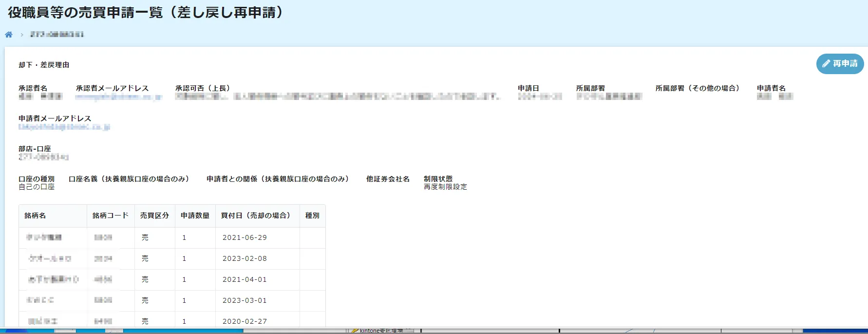
Task: Open the kintone window in taskbar
Action: 381,331
